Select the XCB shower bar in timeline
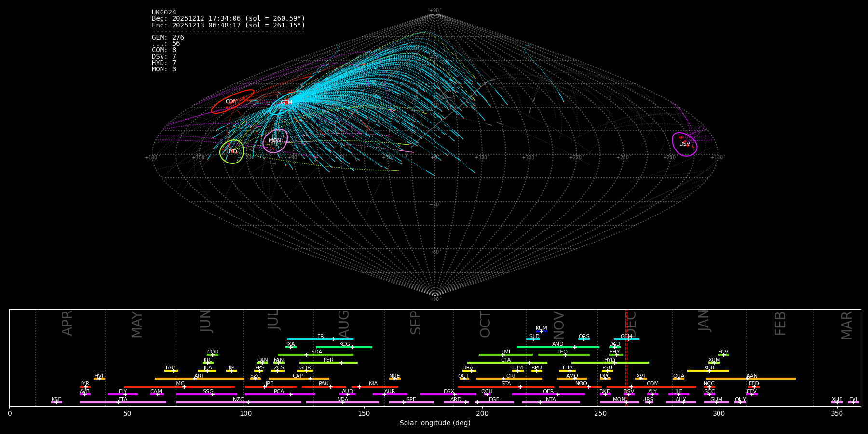Viewport: 868px width, 434px height. click(x=708, y=371)
